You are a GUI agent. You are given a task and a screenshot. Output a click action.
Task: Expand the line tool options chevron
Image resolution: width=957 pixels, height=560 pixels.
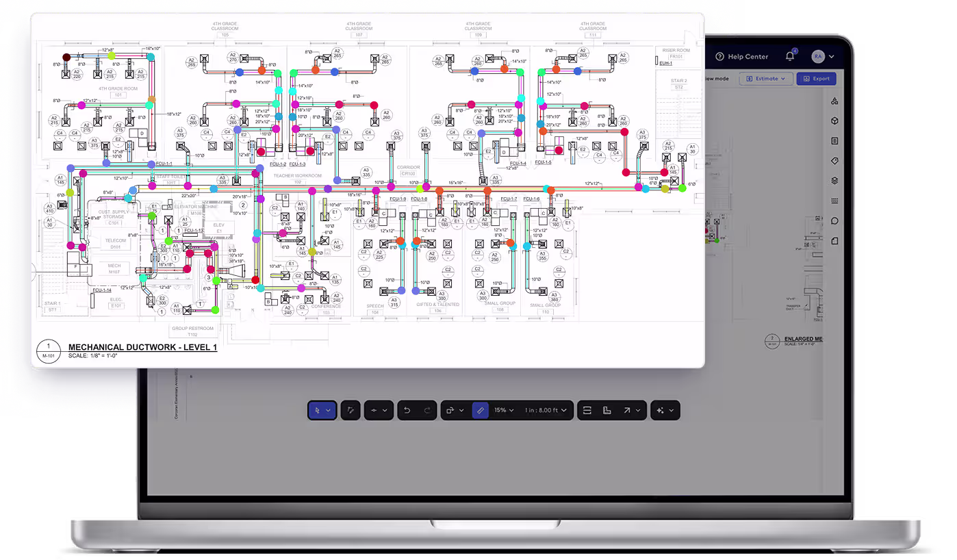[385, 410]
